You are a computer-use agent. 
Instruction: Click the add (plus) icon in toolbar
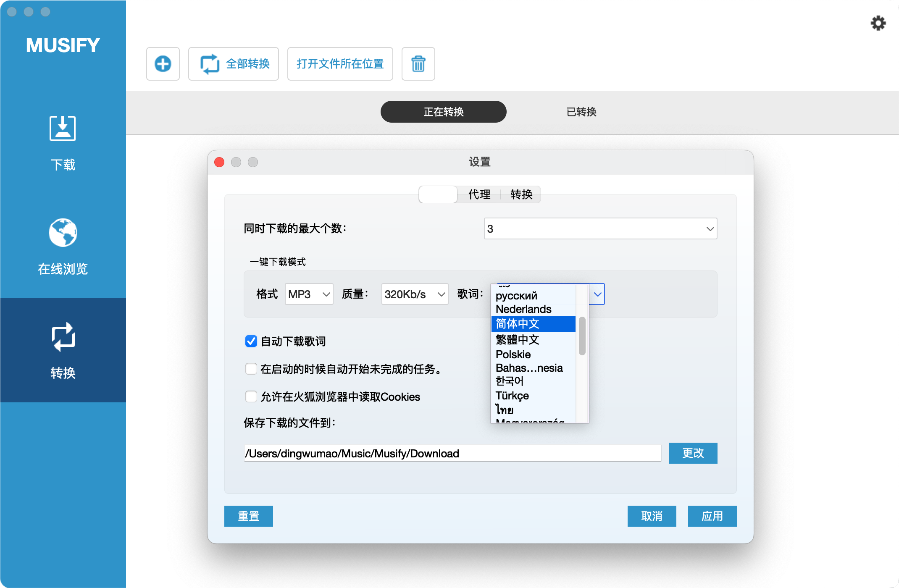pos(163,64)
